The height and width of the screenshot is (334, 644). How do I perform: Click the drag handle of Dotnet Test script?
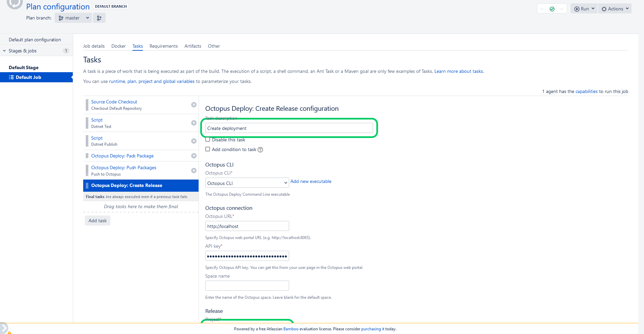point(87,123)
